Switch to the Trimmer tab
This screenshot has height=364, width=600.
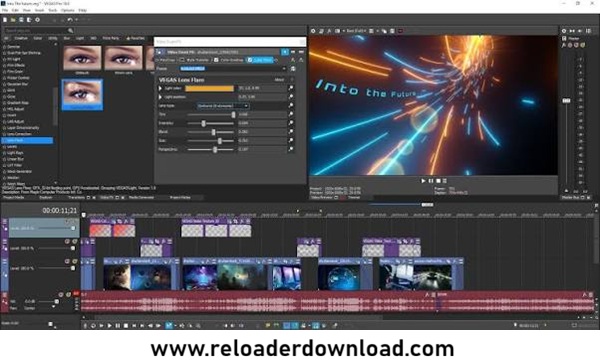tap(354, 198)
